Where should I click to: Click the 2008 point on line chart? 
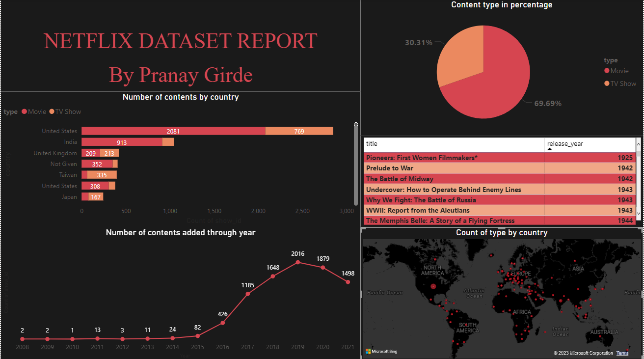[x=22, y=339]
